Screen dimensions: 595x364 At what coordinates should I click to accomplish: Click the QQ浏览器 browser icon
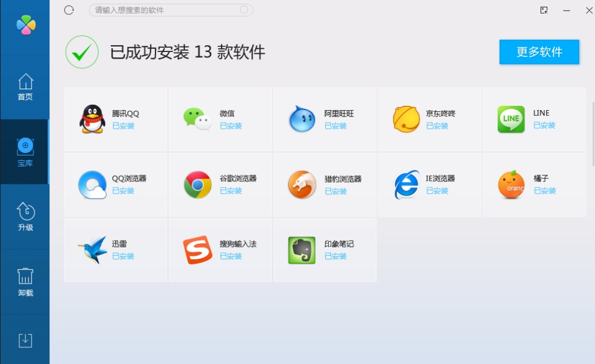coord(91,184)
